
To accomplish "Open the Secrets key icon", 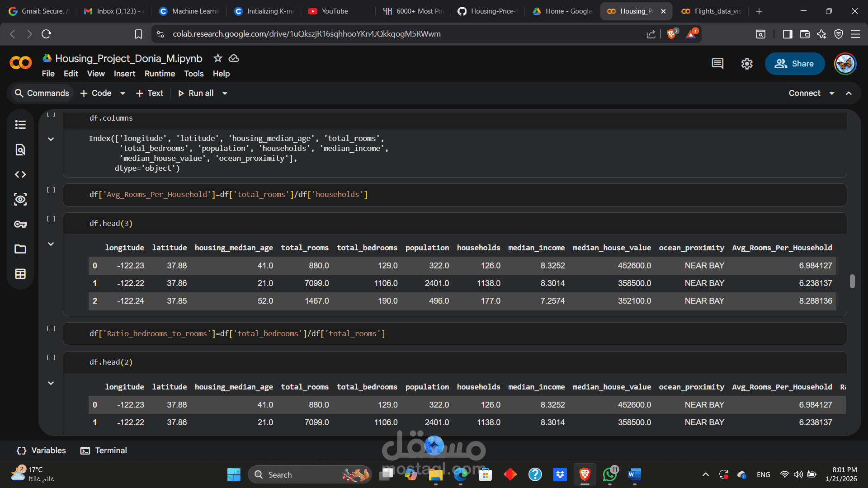I will pos(20,224).
